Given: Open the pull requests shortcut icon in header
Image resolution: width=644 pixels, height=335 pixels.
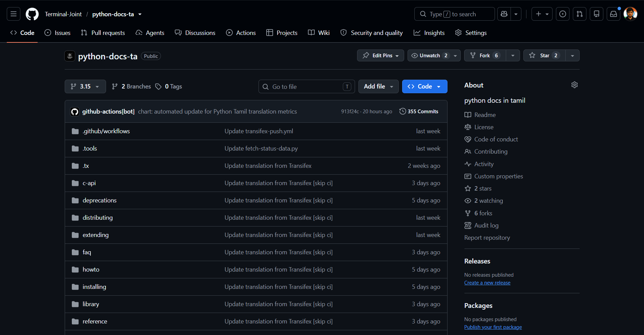Looking at the screenshot, I should click(x=580, y=14).
